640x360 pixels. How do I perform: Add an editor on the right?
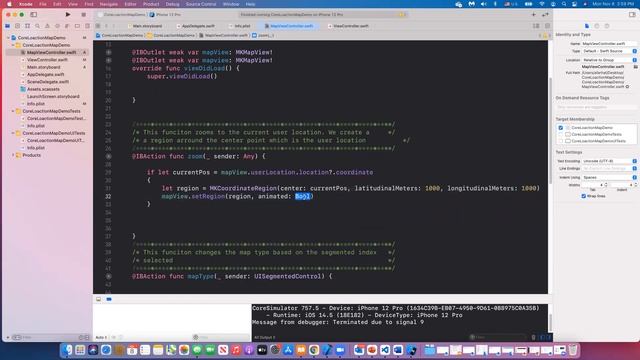coord(547,26)
